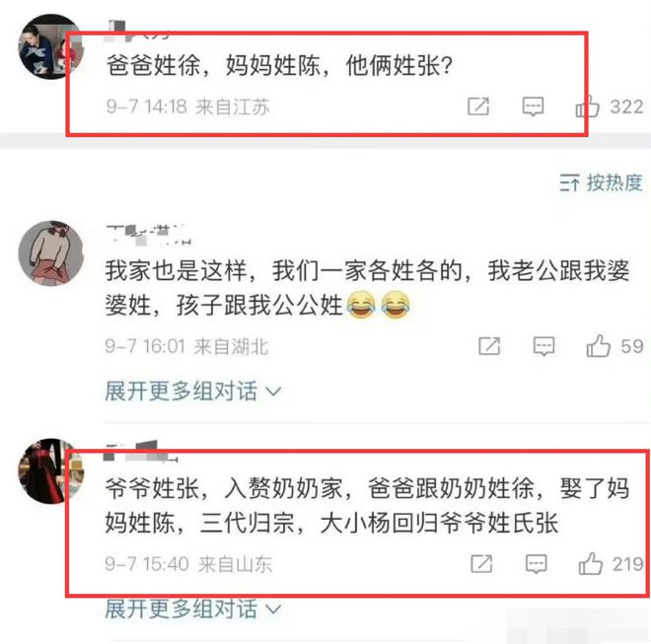Open the cartoon girl avatar profile
The width and height of the screenshot is (651, 644).
pos(50,252)
